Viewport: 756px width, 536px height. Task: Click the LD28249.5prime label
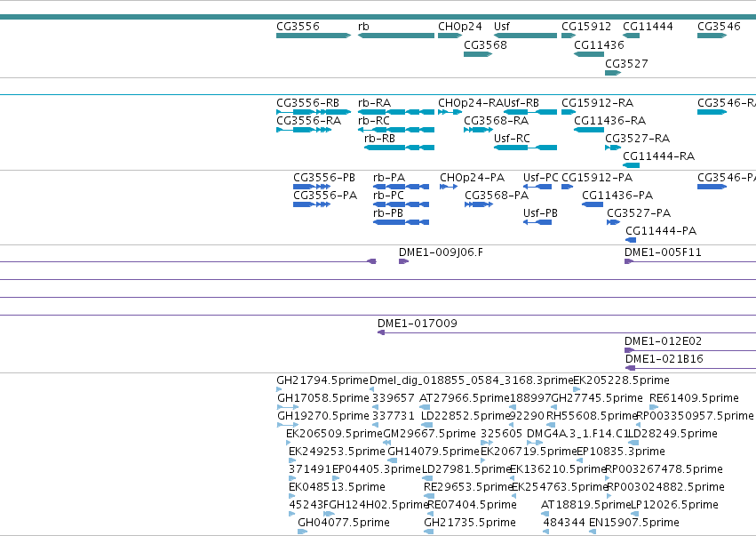click(673, 434)
